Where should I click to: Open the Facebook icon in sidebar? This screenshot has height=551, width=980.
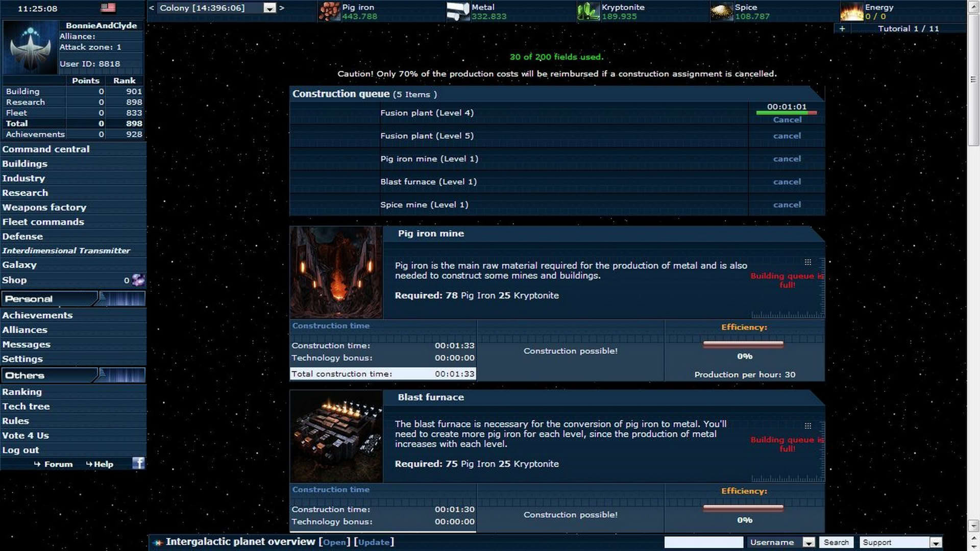[x=138, y=463]
